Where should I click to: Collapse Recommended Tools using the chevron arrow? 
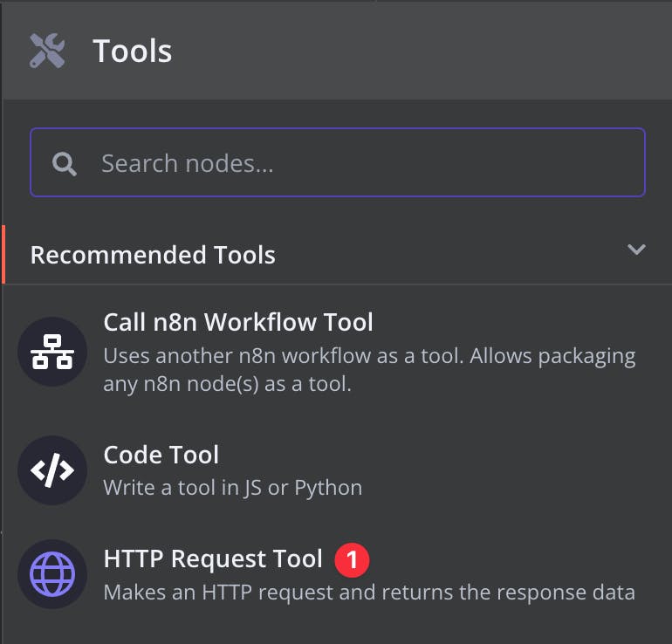pyautogui.click(x=636, y=250)
